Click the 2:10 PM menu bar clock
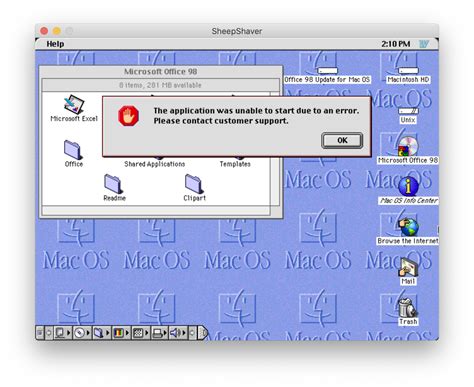The height and width of the screenshot is (387, 474). [x=396, y=44]
